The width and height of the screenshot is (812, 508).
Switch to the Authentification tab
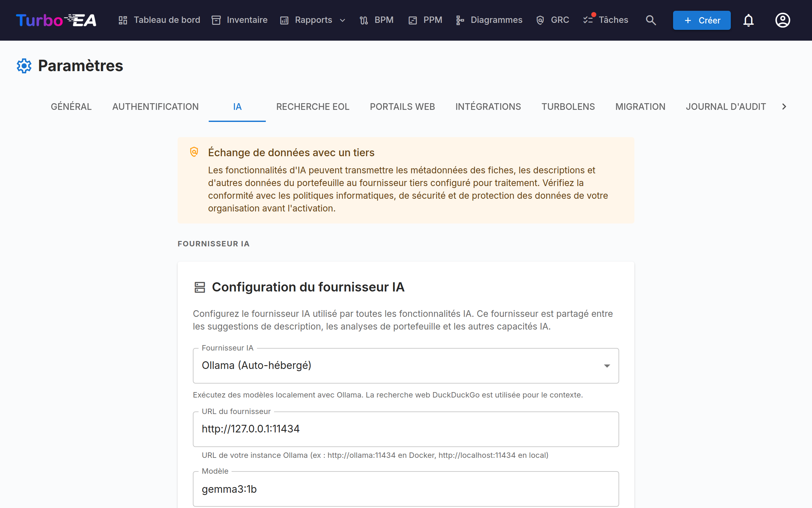tap(155, 106)
